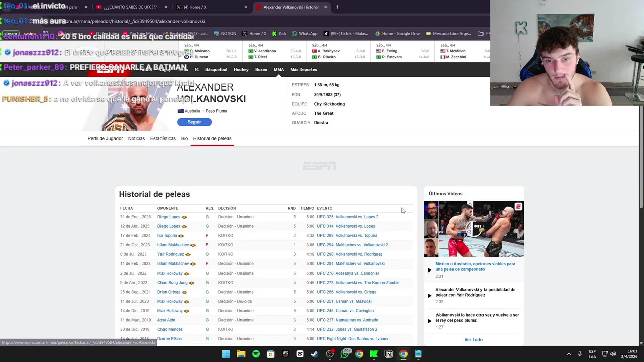
Task: Switch ESP LAA keyboard language
Action: tap(592, 354)
